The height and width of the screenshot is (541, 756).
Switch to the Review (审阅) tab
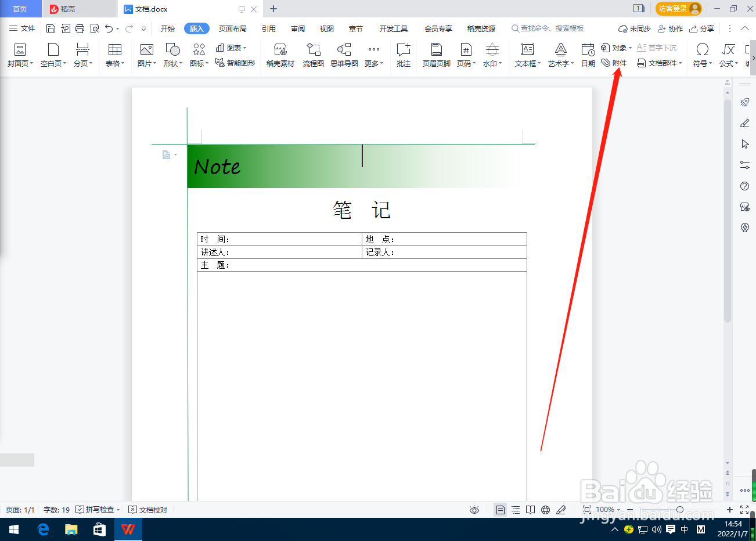coord(298,28)
